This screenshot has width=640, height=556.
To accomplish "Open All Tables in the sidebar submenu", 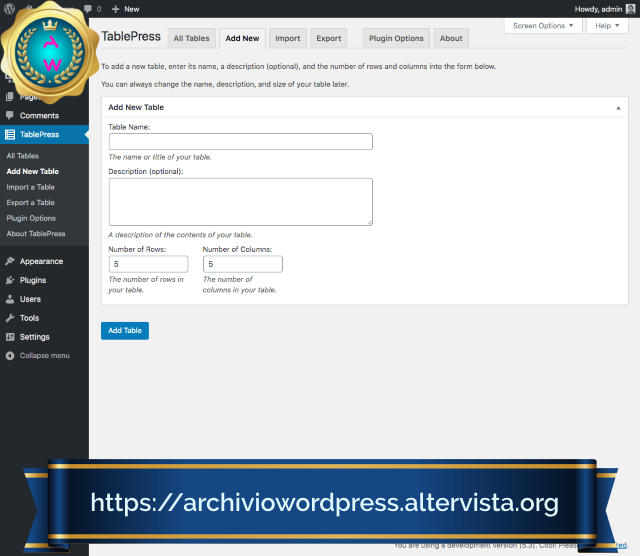I will coord(22,156).
